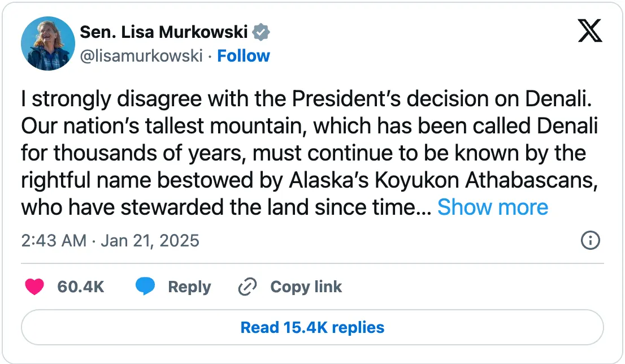Click the blue verified badge
Image resolution: width=625 pixels, height=364 pixels.
pos(261,33)
